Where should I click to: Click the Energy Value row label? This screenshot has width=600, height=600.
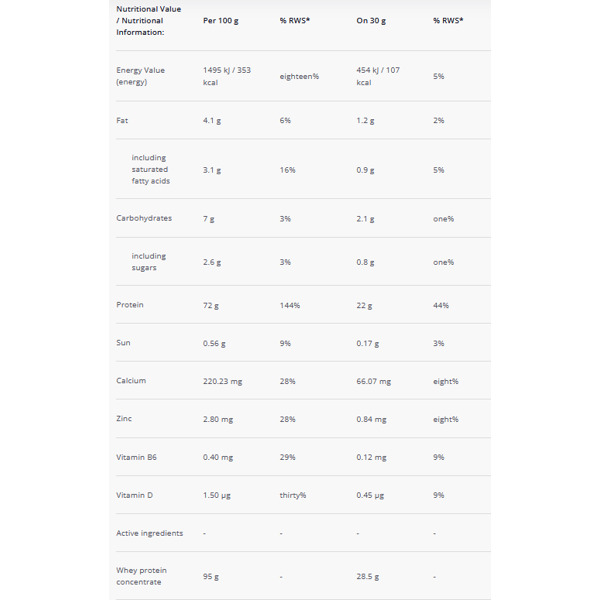[141, 76]
